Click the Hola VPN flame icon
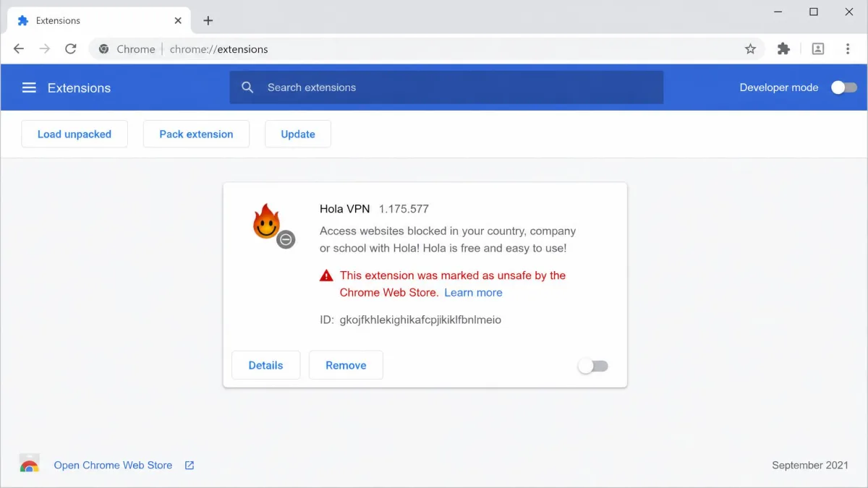The width and height of the screenshot is (868, 488). point(267,221)
